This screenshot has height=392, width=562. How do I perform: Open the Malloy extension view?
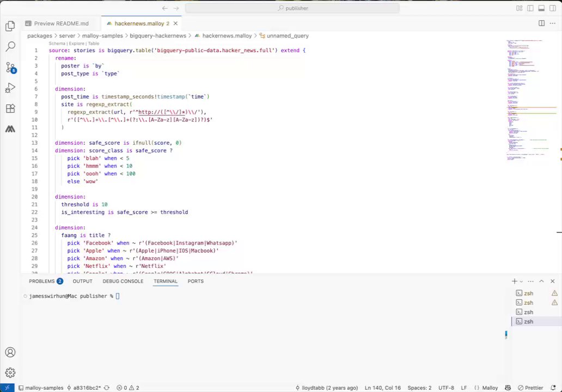tap(10, 129)
